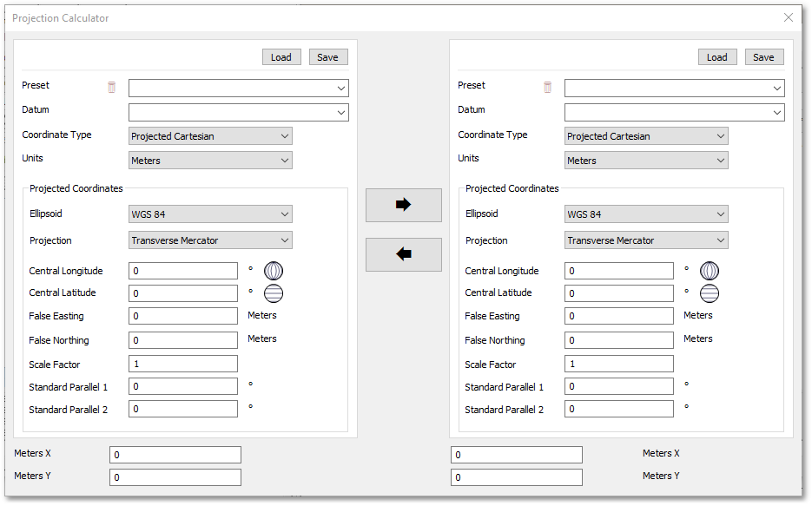Click right panel False Northing field

[x=619, y=340]
